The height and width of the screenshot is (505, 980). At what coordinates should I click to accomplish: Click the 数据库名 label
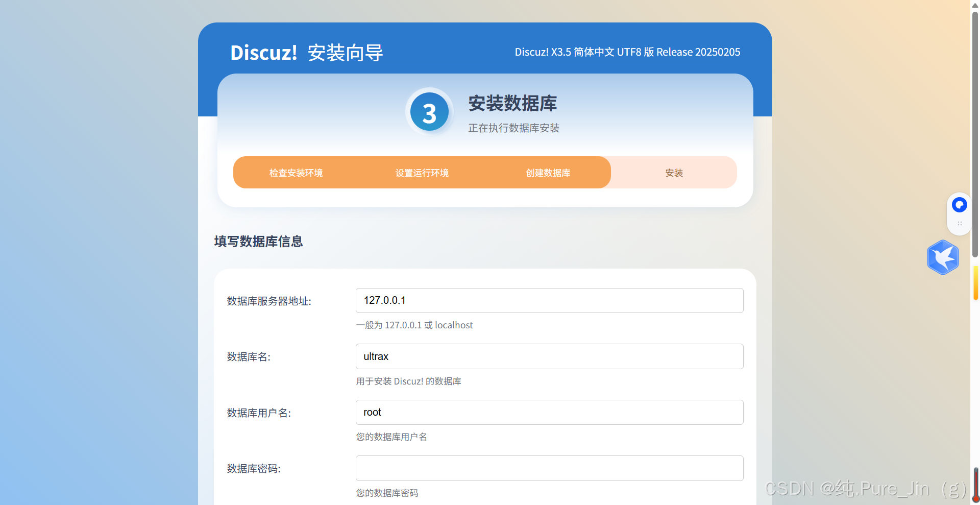tap(249, 357)
